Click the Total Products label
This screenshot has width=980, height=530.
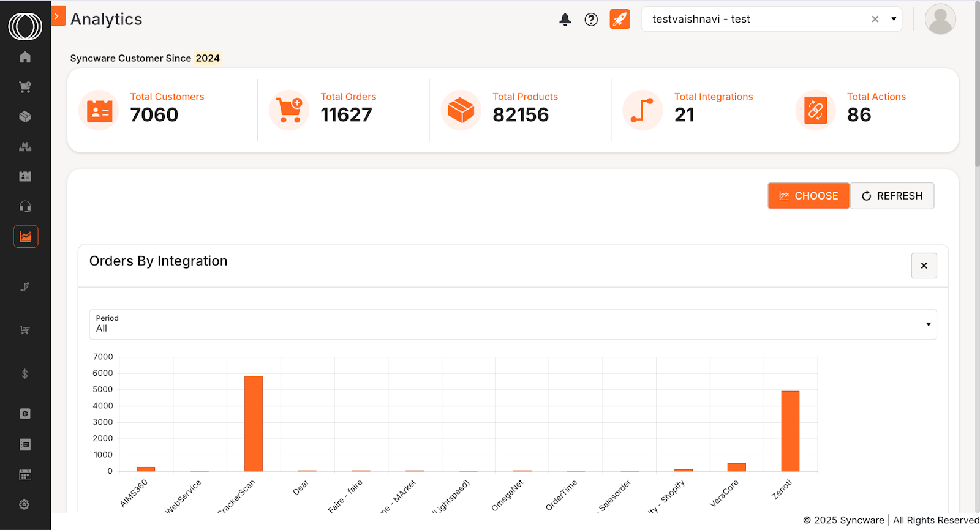pyautogui.click(x=525, y=97)
